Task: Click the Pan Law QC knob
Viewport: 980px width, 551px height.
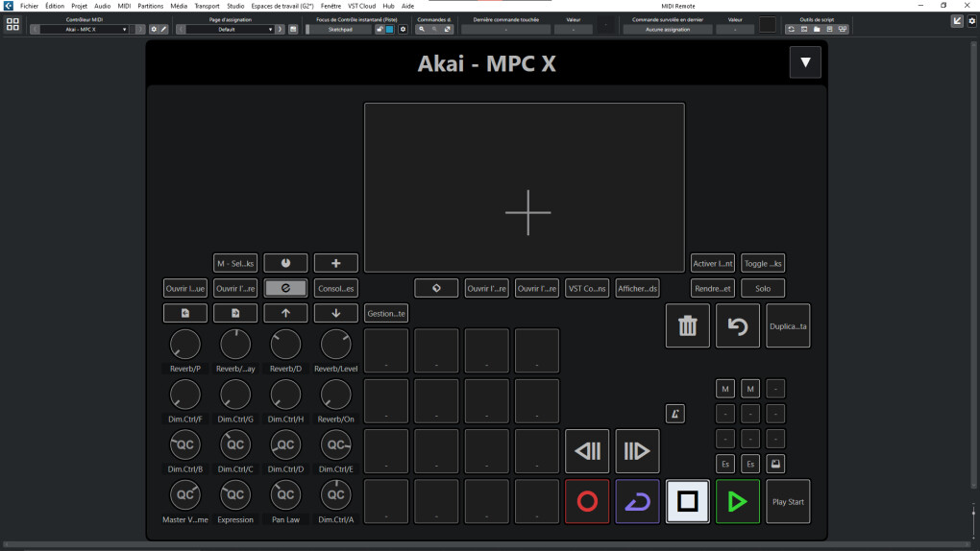Action: click(x=285, y=494)
